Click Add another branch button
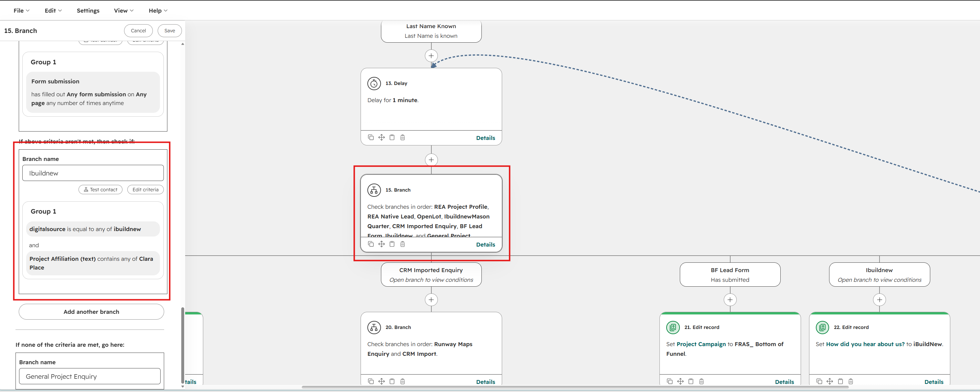 coord(91,312)
